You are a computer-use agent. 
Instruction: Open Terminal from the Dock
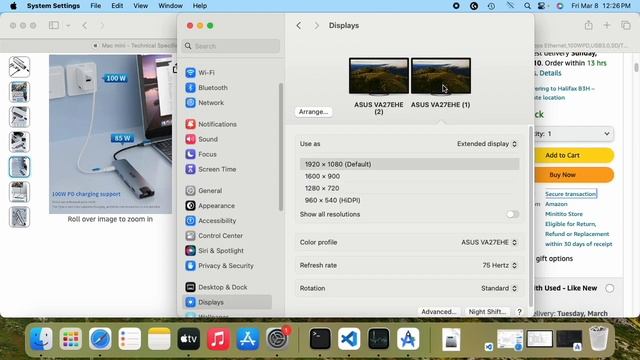click(320, 339)
